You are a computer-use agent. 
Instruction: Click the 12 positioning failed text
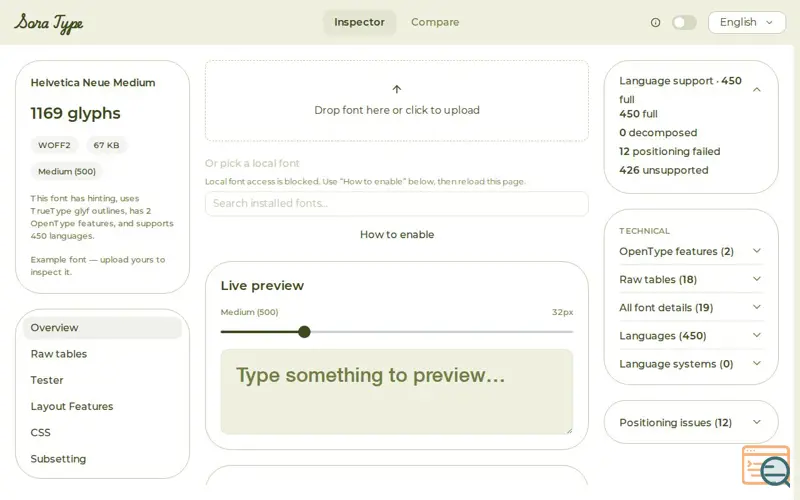point(669,152)
